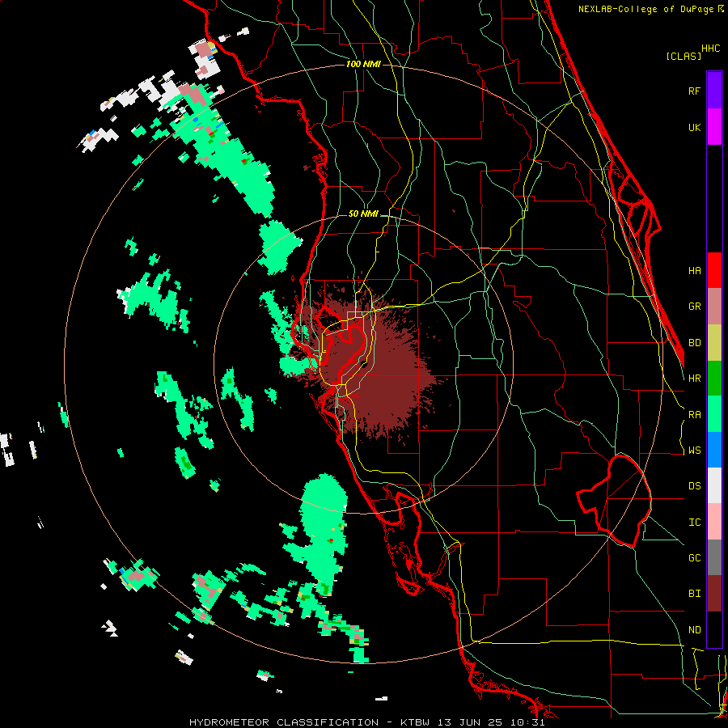Click the BD legend label
The image size is (728, 728).
pos(694,343)
